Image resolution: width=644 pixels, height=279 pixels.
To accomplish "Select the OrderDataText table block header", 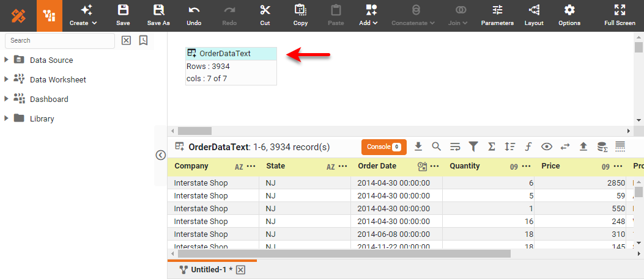I will pyautogui.click(x=231, y=53).
